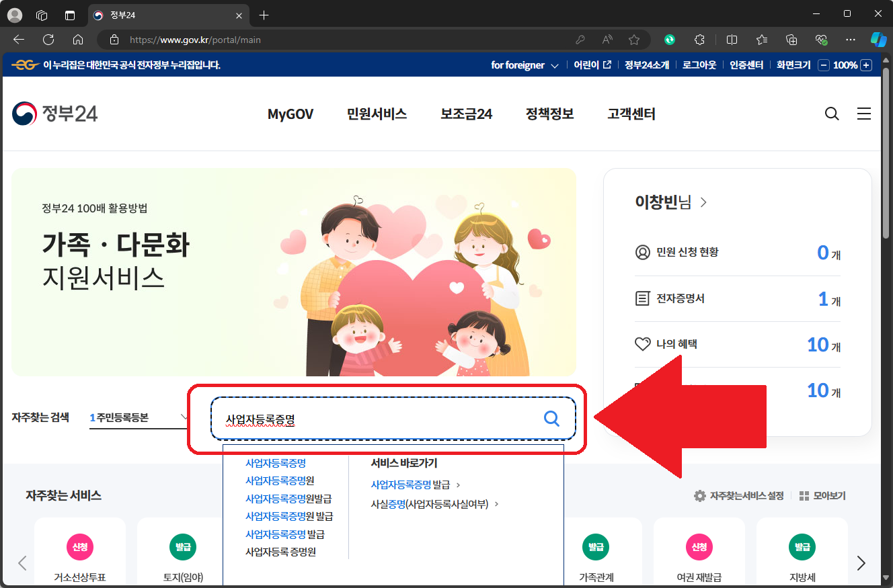Select suggestion 사업자등록증명원발급 without space
The width and height of the screenshot is (893, 588).
tap(288, 499)
